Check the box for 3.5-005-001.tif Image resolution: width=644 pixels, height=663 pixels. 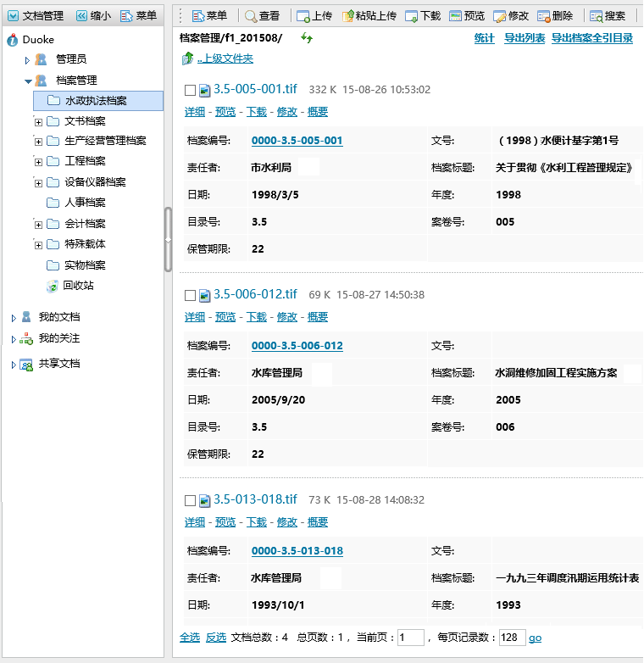190,90
